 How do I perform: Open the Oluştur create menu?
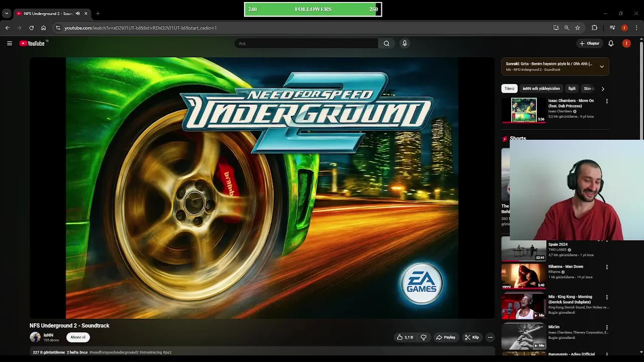[x=589, y=43]
